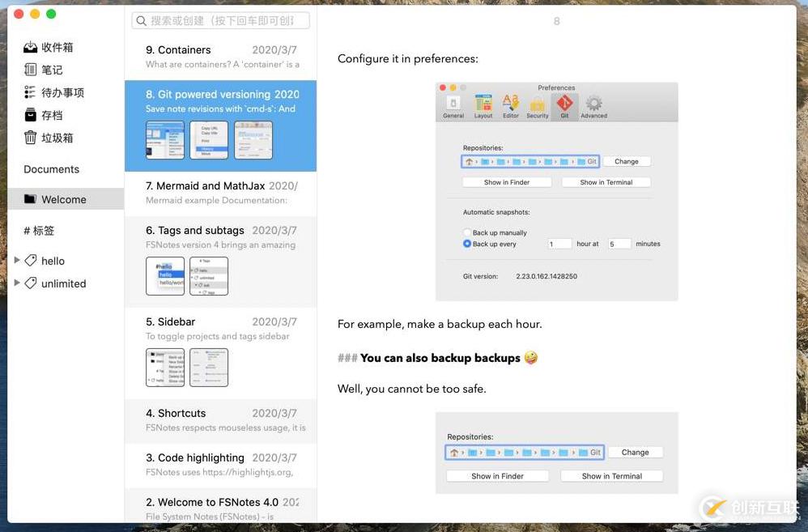The width and height of the screenshot is (808, 532).
Task: Select Back up manually radio option
Action: tap(467, 232)
